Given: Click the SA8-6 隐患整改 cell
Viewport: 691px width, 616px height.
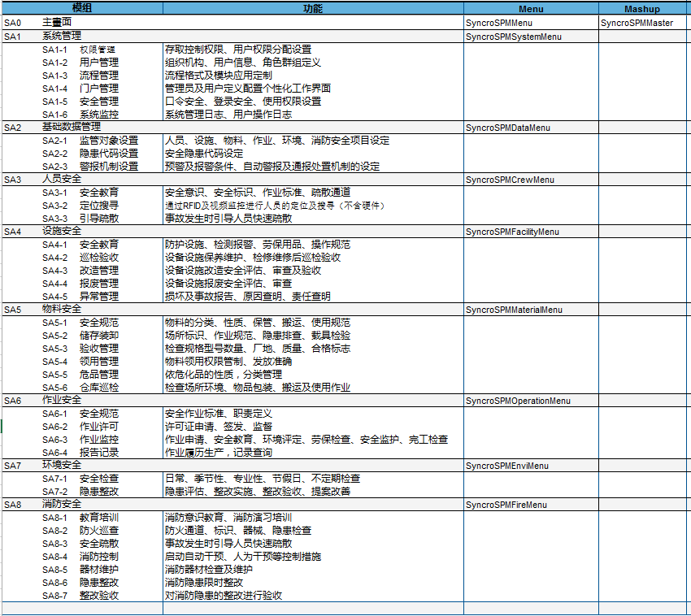Looking at the screenshot, I should click(x=82, y=583).
